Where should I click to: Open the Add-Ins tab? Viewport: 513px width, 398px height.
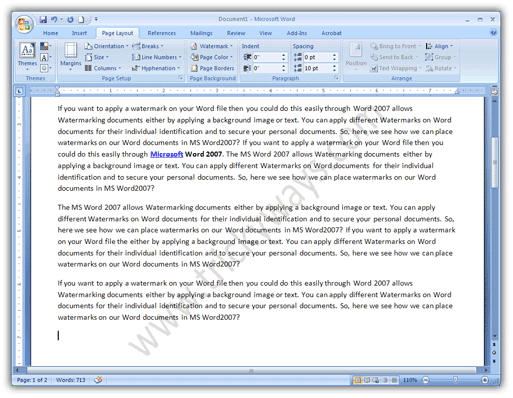click(297, 33)
